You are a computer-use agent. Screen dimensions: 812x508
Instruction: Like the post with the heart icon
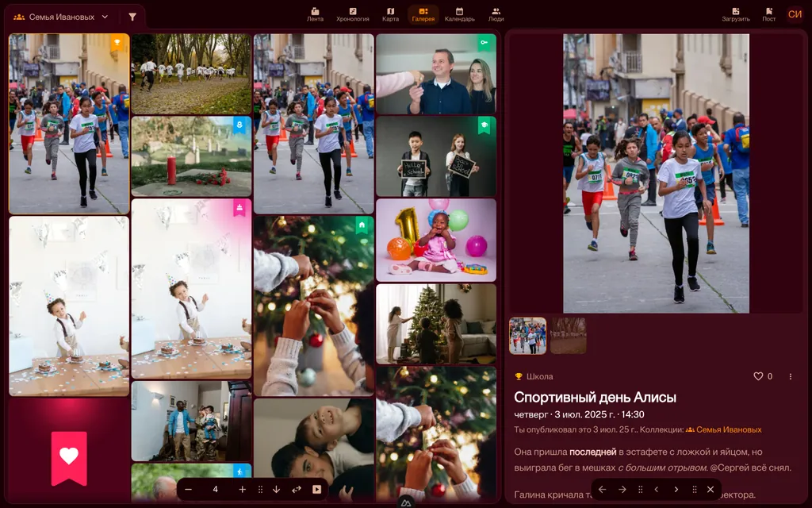[x=758, y=376]
